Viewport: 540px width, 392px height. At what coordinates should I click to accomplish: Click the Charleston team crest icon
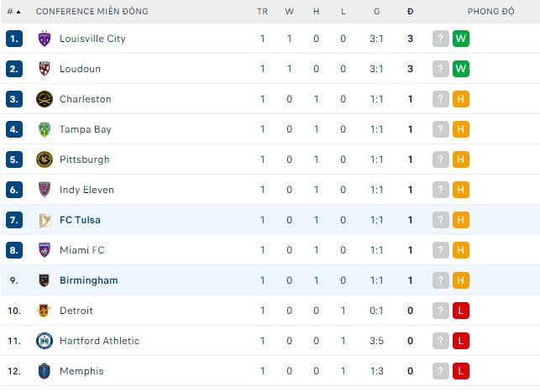pyautogui.click(x=45, y=99)
